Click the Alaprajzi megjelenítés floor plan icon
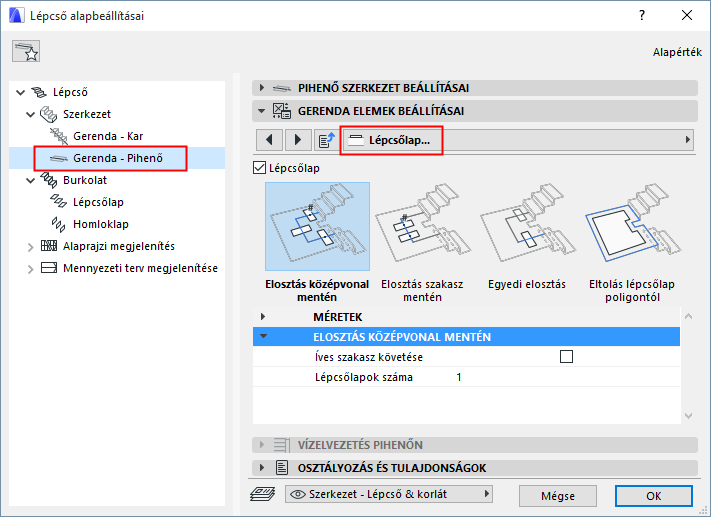Image resolution: width=711 pixels, height=517 pixels. click(x=49, y=246)
